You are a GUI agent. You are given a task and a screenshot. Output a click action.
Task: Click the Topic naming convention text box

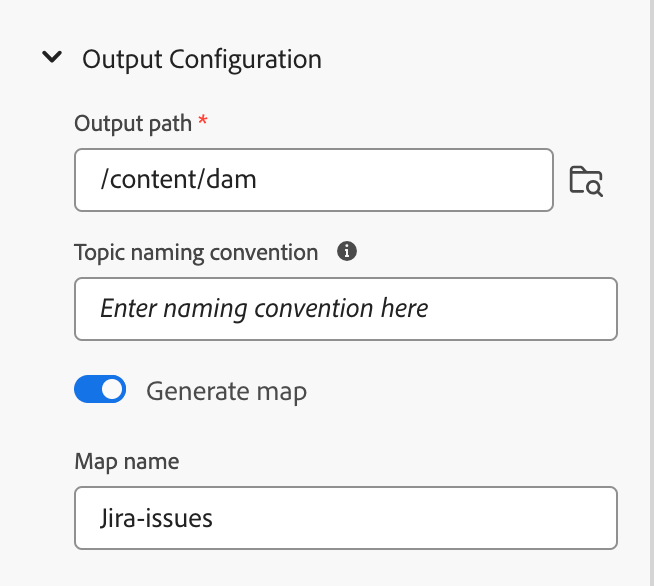(x=346, y=309)
